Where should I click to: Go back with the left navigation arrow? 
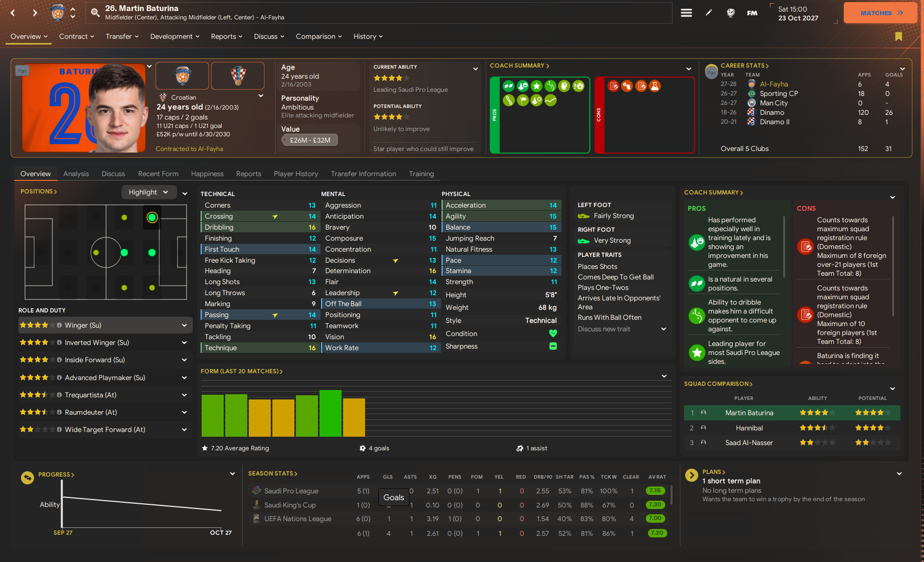(x=13, y=13)
